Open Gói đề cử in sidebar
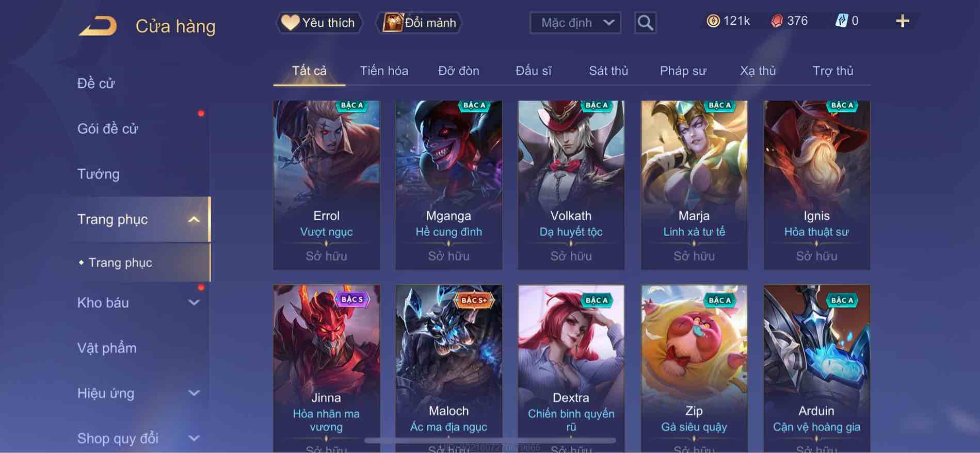 108,128
